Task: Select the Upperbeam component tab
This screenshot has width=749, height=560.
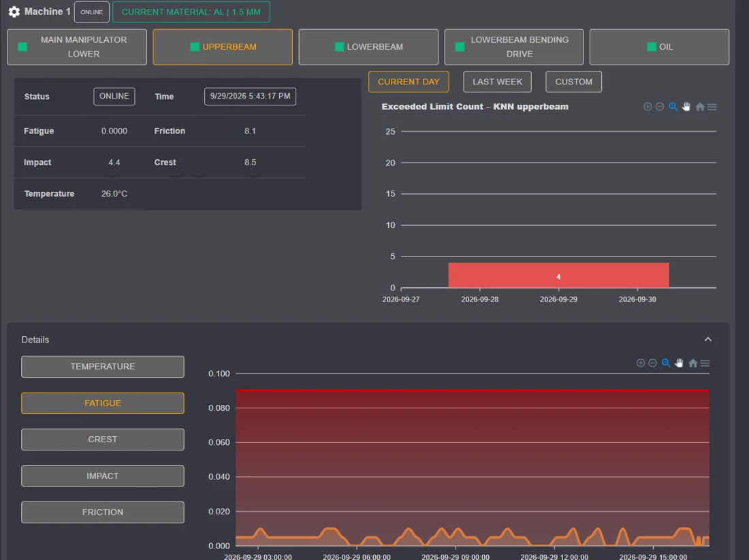Action: [223, 47]
